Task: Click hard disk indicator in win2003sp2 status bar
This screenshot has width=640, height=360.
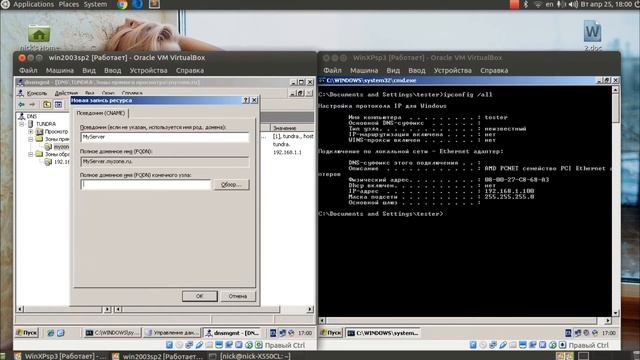Action: pos(169,345)
